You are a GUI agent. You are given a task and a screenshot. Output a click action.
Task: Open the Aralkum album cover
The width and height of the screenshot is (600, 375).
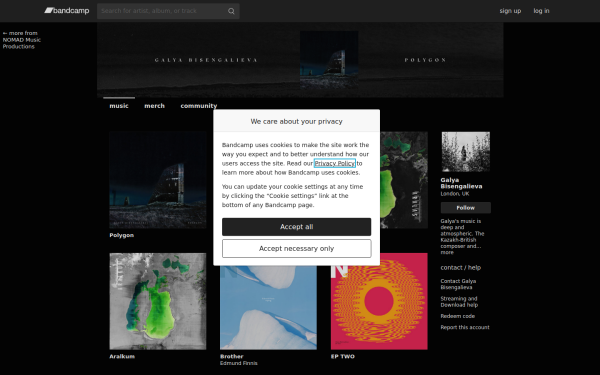point(158,301)
